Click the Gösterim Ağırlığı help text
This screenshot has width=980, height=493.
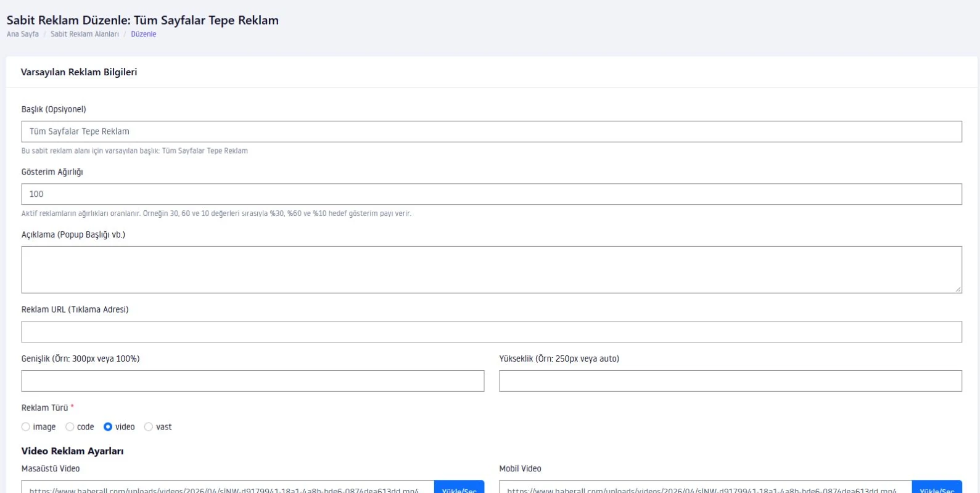click(216, 213)
